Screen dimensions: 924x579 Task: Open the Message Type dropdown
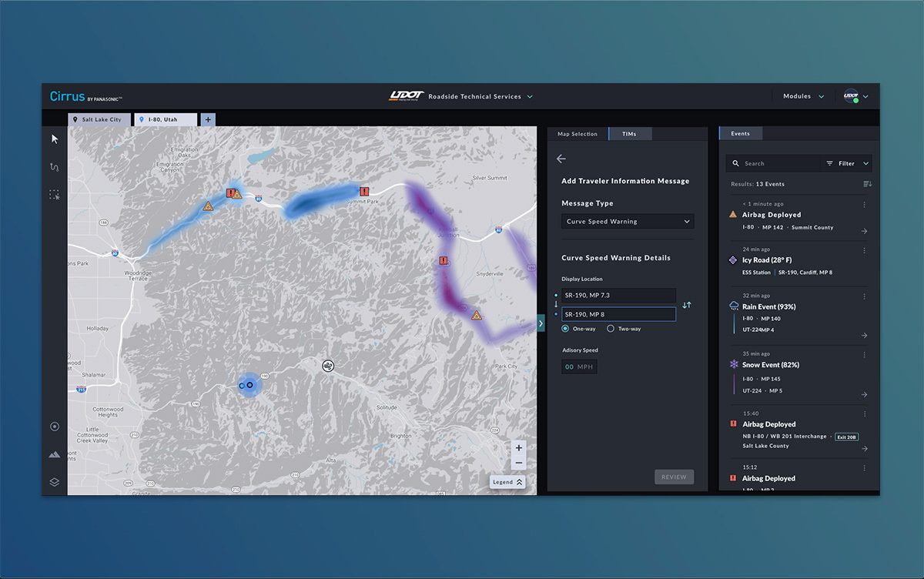point(628,222)
